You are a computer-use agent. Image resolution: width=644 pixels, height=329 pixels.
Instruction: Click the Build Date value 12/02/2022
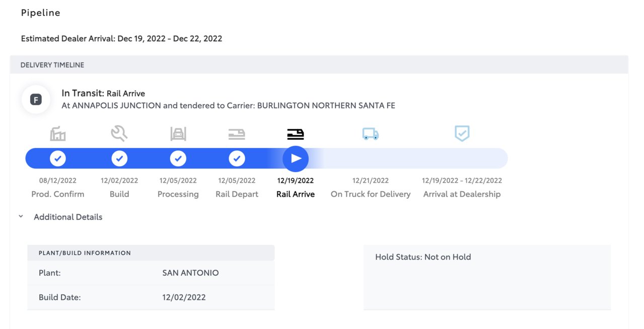click(184, 297)
